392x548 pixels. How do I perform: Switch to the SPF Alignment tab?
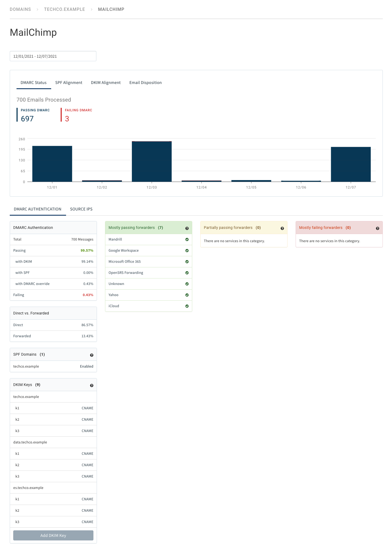point(69,83)
